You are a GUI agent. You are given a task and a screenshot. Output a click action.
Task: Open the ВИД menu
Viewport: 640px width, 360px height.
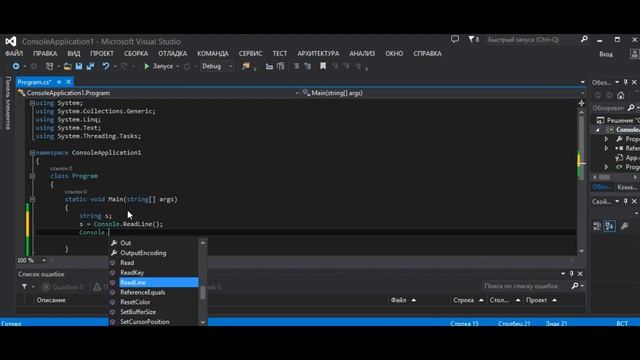pyautogui.click(x=73, y=53)
